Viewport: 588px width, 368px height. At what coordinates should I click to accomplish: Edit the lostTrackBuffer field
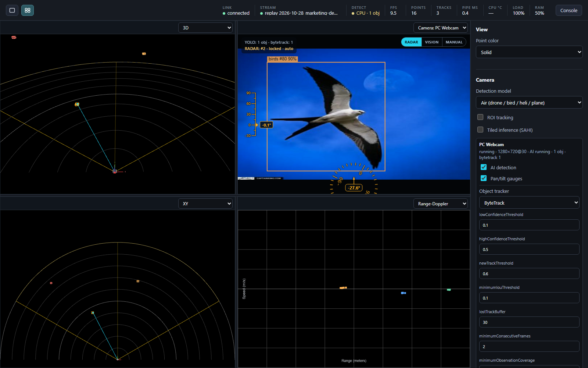click(x=529, y=322)
